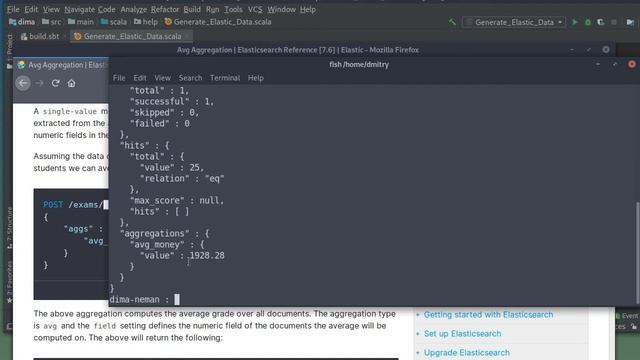Toggle the Favorites tool window strip

[9, 282]
